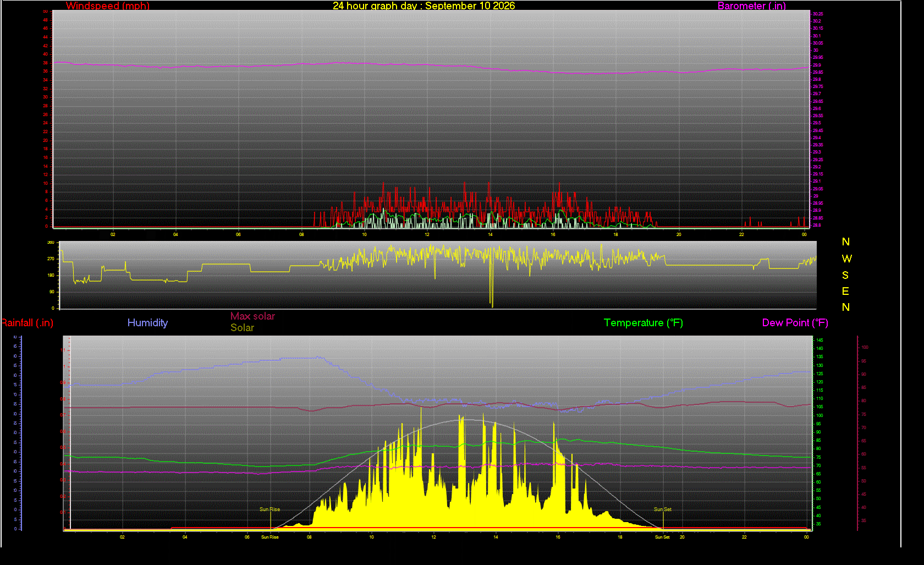Click the Humidity legend label
Viewport: 924px width, 565px height.
point(147,323)
